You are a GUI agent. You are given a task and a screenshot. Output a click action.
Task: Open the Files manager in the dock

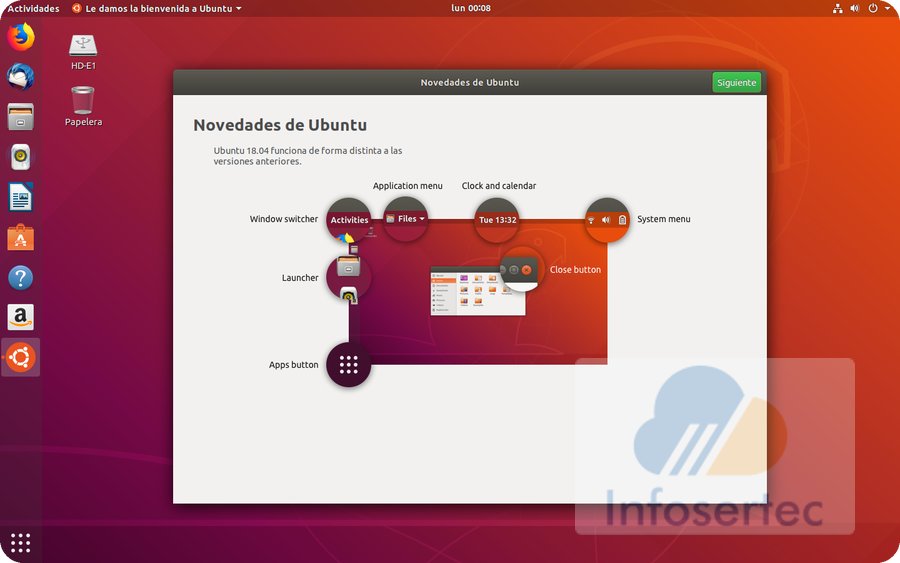coord(20,117)
